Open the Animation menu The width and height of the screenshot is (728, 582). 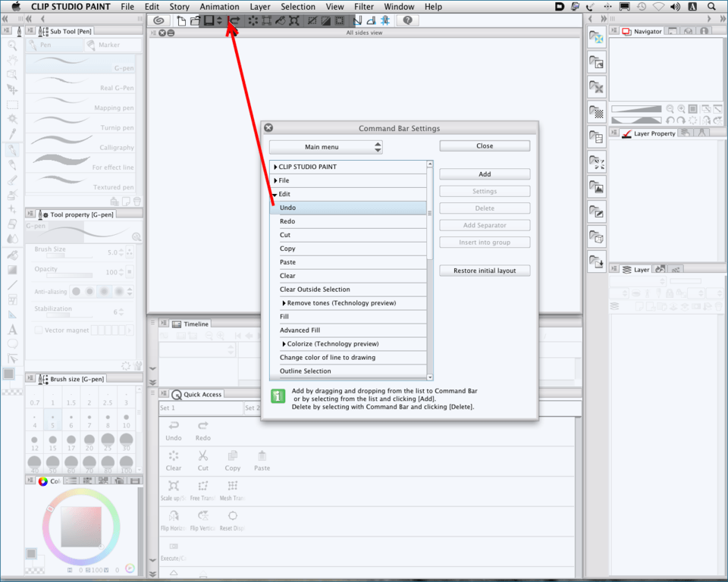click(x=218, y=6)
